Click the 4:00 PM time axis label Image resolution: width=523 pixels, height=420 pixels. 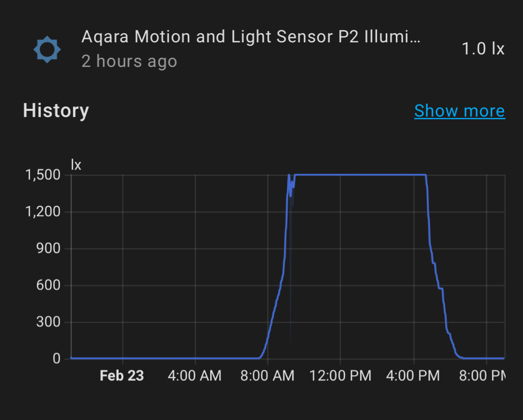tap(413, 376)
